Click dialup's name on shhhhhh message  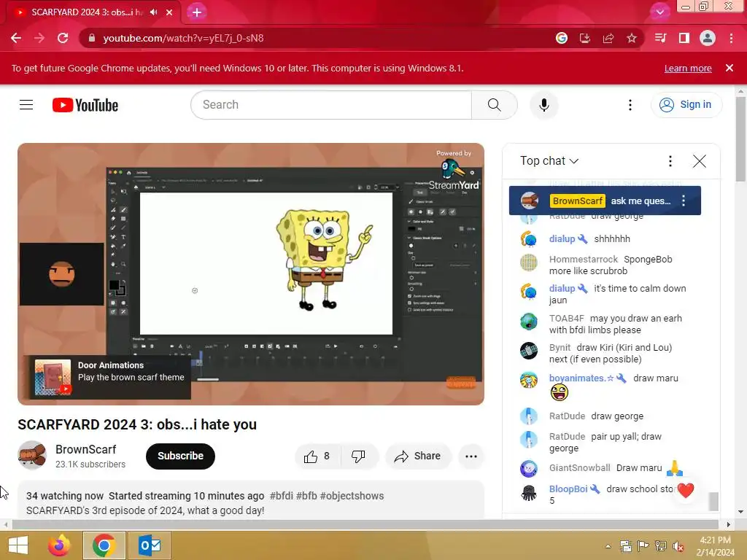pos(562,238)
